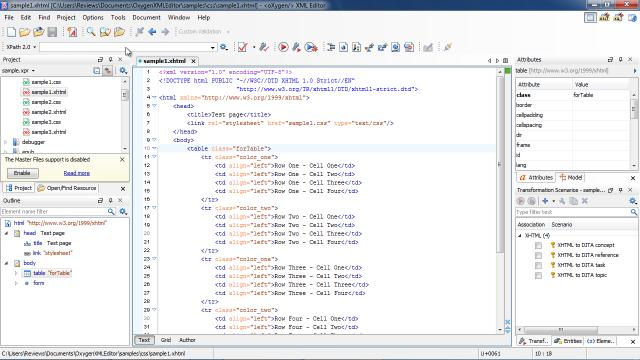Viewport: 640px width, 360px height.
Task: Go forward with the right arrow icon
Action: point(165,32)
